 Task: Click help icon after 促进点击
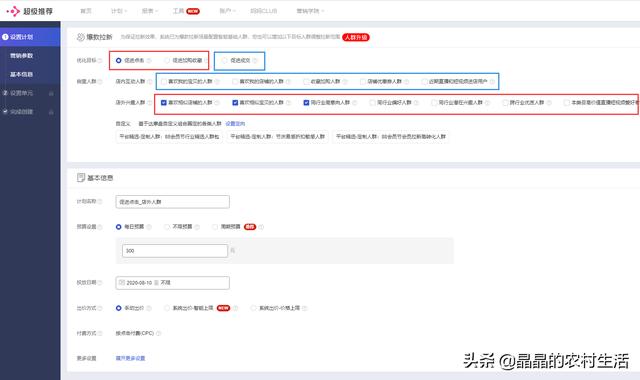click(x=149, y=60)
